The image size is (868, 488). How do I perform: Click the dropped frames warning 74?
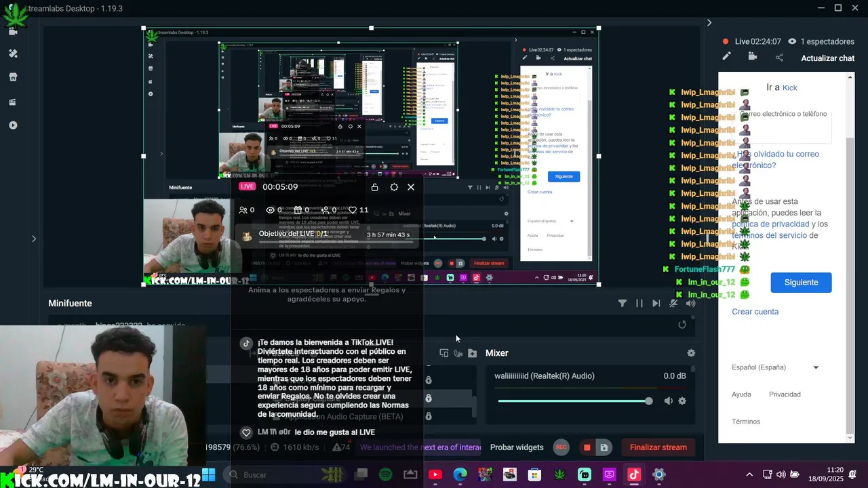[x=341, y=447]
